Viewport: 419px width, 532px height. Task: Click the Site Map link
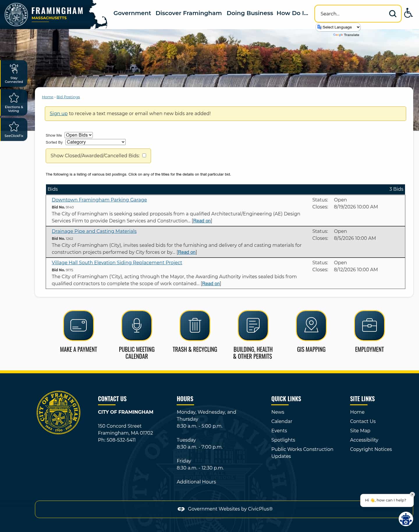point(360,431)
